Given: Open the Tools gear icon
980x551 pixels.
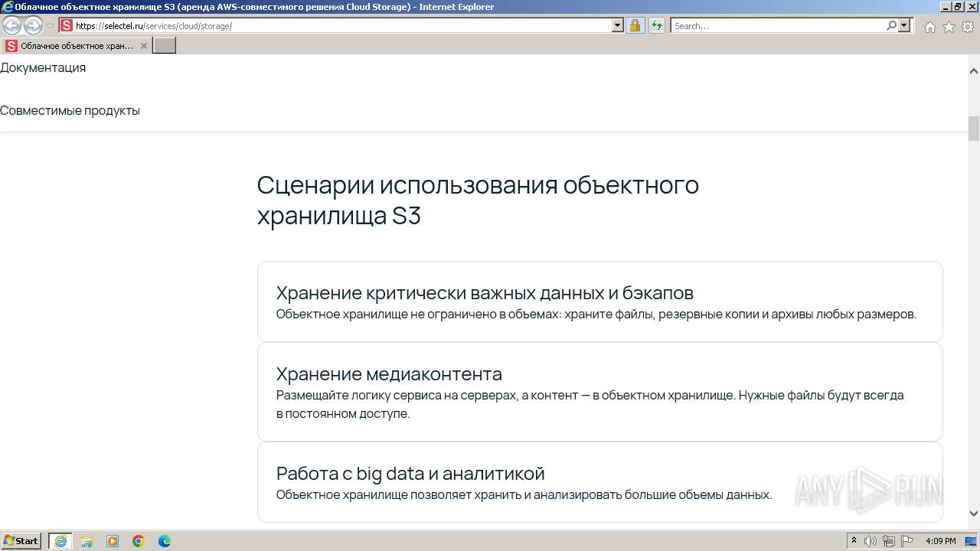Looking at the screenshot, I should (x=967, y=27).
